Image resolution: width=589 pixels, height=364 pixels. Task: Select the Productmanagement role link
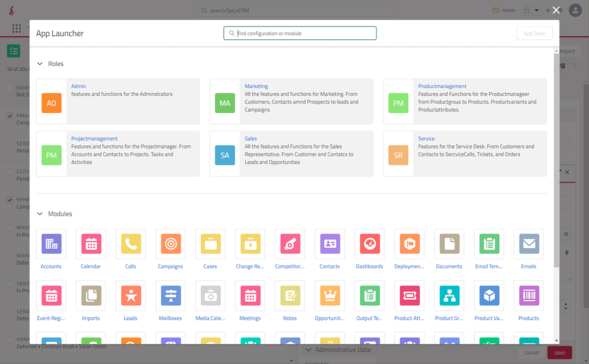tap(442, 86)
